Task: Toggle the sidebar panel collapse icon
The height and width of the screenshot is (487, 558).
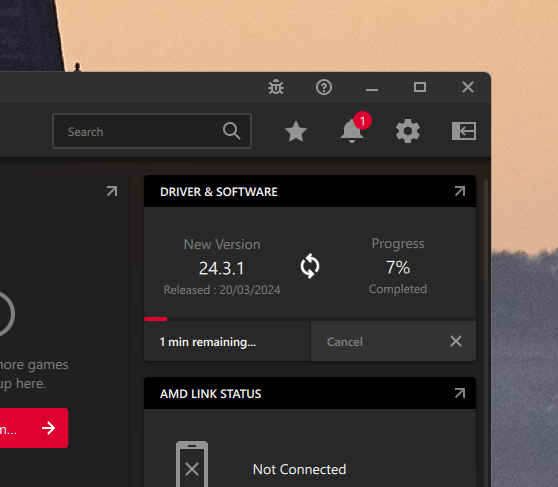Action: click(464, 131)
